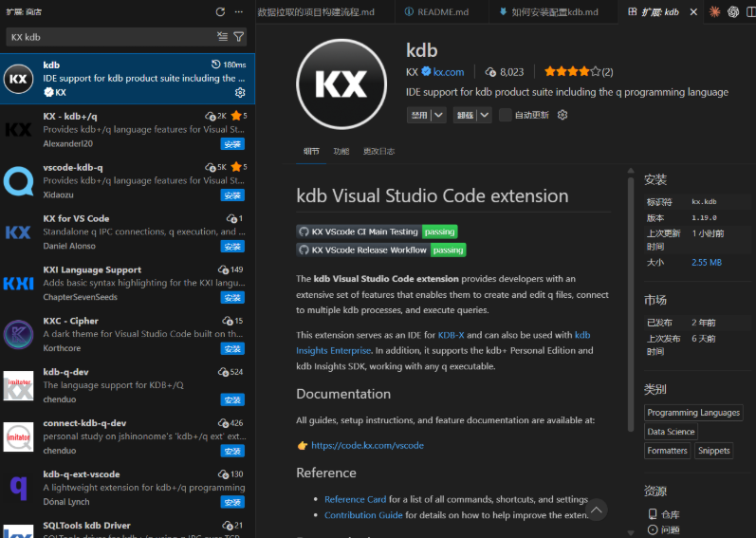Click the readme vertical scrollbar
Image resolution: width=756 pixels, height=538 pixels.
[630, 304]
